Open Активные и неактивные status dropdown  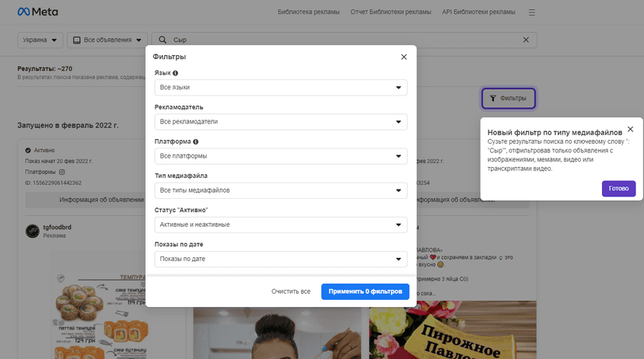pos(281,225)
